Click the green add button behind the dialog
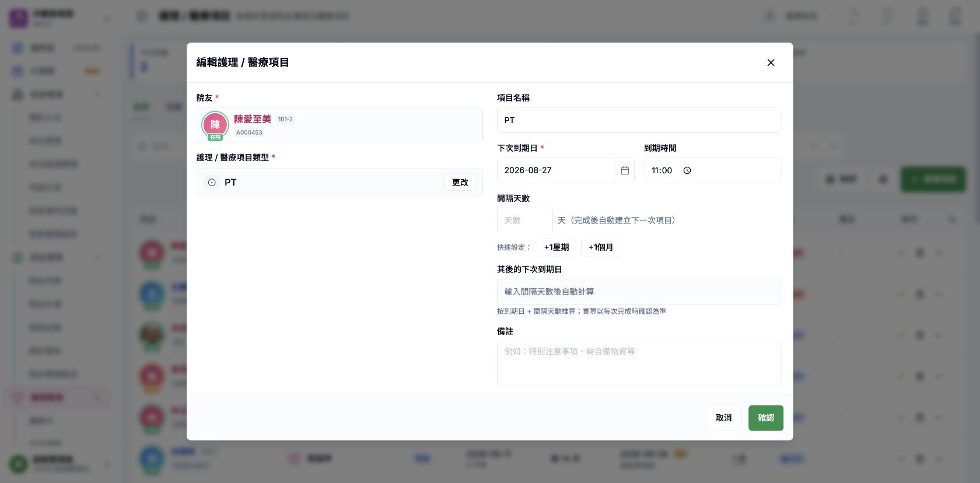The image size is (980, 483). (x=933, y=179)
